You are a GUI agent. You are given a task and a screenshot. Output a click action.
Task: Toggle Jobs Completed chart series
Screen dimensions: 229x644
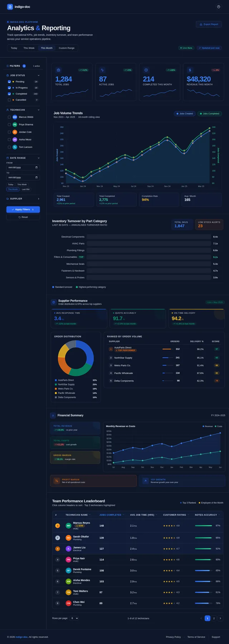(x=209, y=114)
